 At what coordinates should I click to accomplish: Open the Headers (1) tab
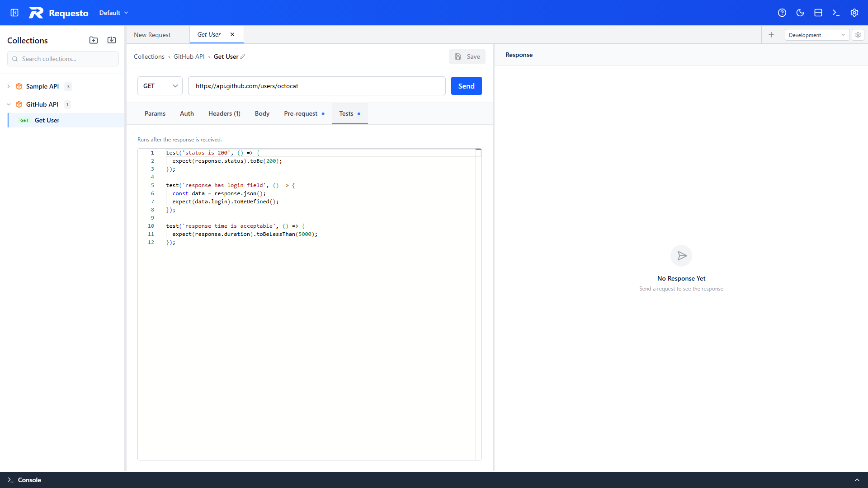[x=224, y=113]
